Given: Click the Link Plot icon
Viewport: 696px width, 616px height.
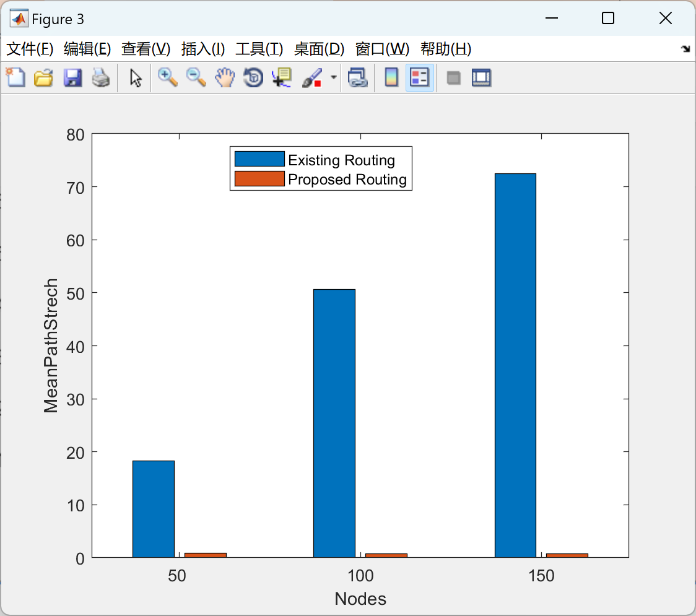Looking at the screenshot, I should 358,77.
